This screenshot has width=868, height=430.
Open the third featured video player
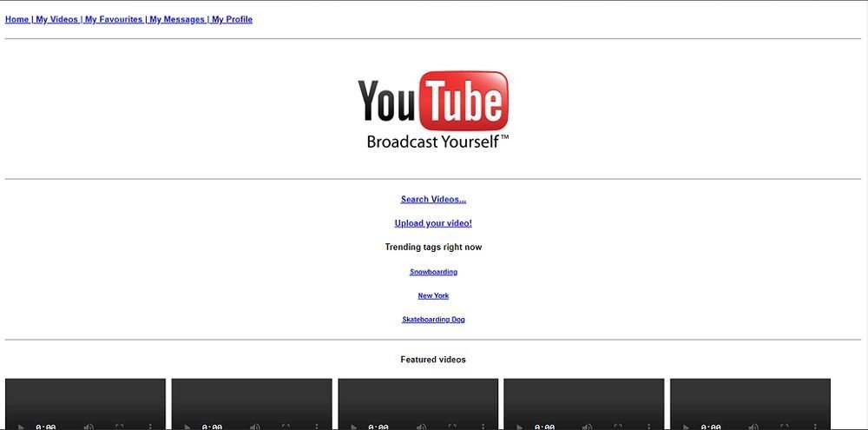pyautogui.click(x=418, y=404)
